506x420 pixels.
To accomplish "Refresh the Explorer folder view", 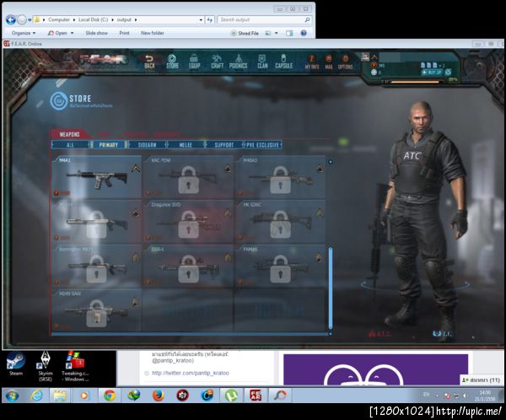I will point(210,20).
